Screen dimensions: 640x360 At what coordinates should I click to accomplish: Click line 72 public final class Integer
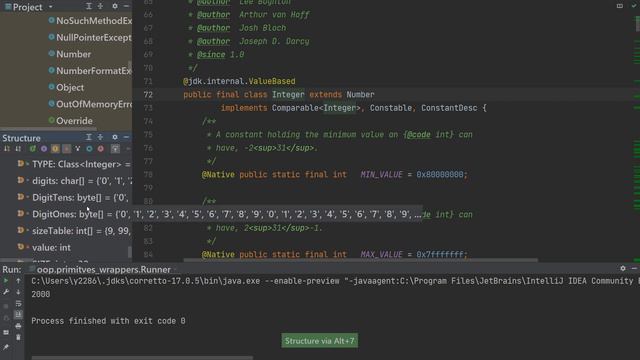click(279, 94)
